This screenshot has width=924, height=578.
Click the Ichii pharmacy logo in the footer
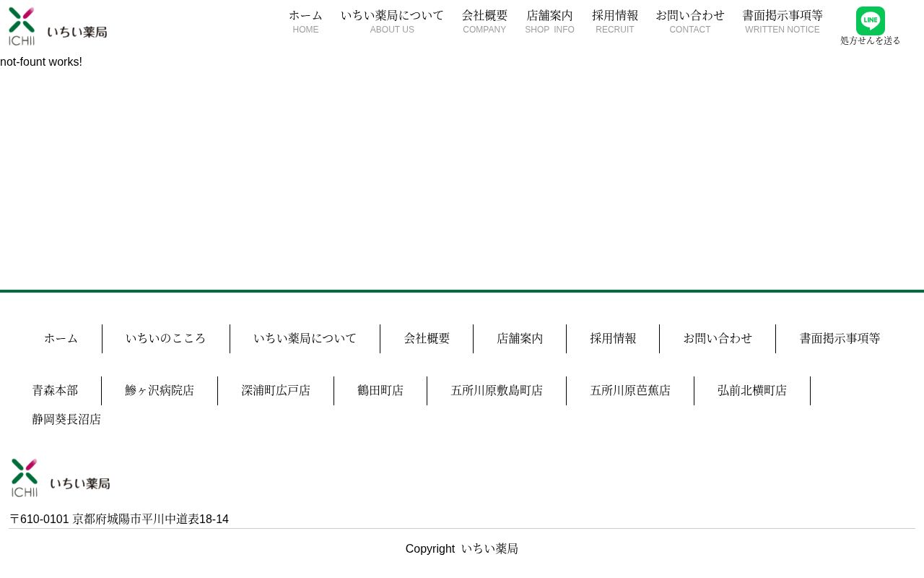pyautogui.click(x=61, y=478)
